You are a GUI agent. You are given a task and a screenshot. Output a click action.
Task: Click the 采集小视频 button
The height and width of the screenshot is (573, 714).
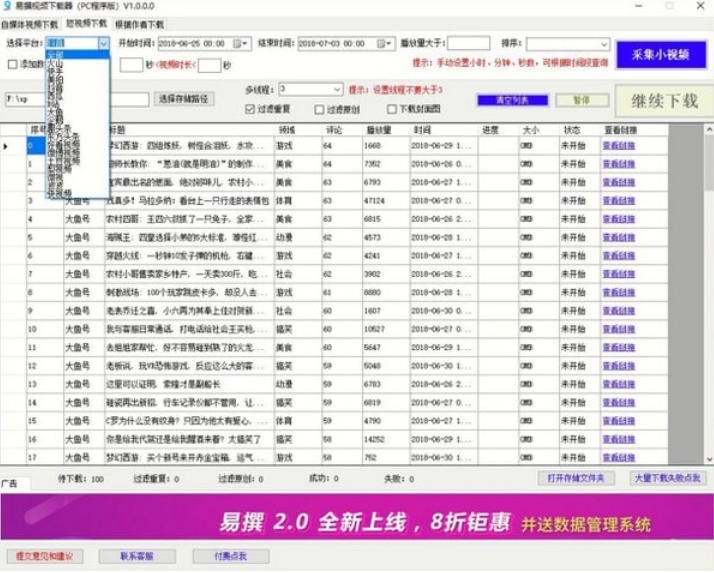[x=660, y=54]
